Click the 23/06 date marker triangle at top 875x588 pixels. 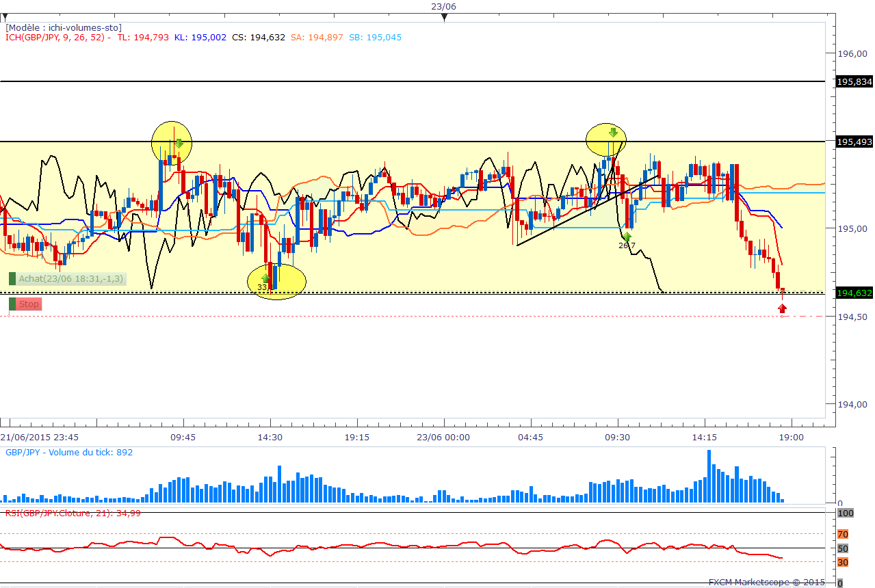(x=444, y=17)
